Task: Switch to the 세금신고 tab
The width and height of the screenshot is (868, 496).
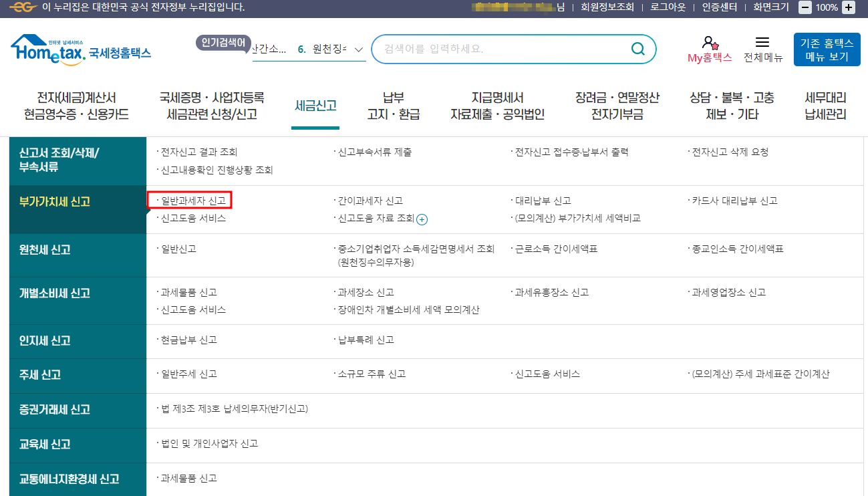Action: pyautogui.click(x=315, y=105)
